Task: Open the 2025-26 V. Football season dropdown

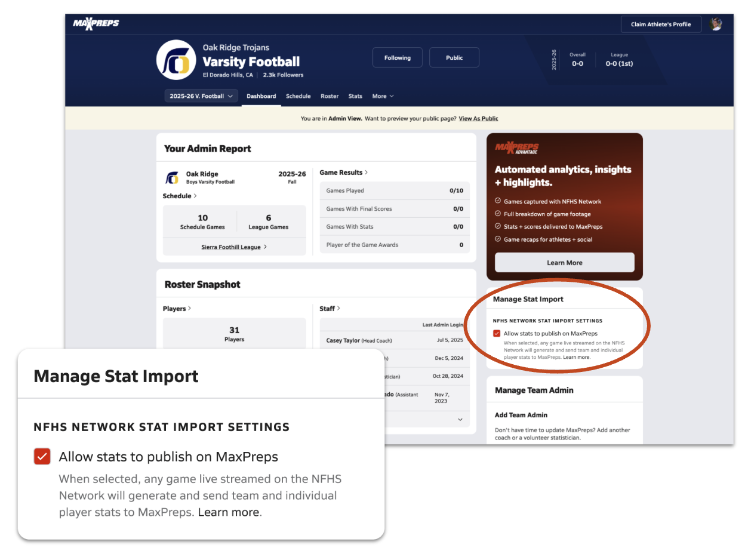Action: pyautogui.click(x=201, y=96)
